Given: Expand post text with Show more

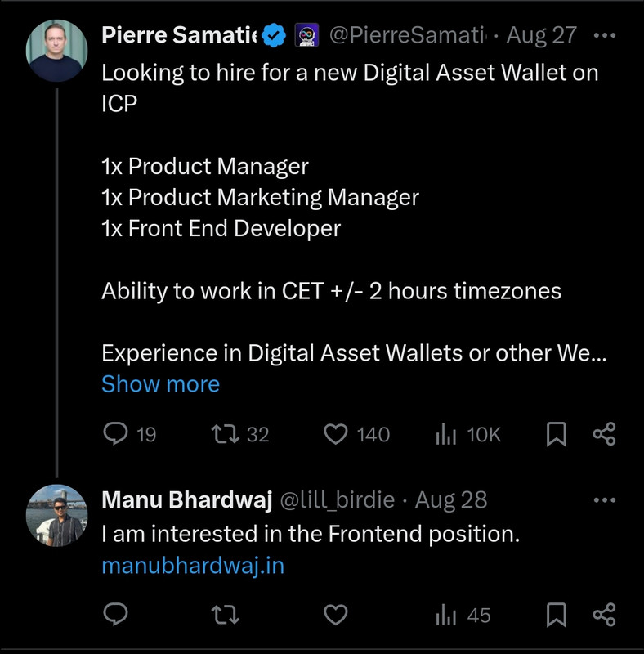Looking at the screenshot, I should pyautogui.click(x=160, y=384).
